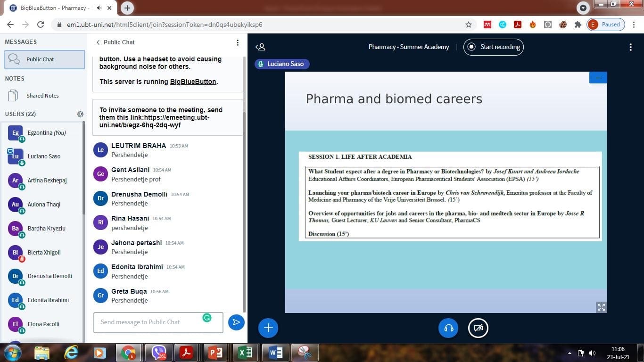Toggle the webcam sharing button
644x362 pixels.
[x=478, y=328]
